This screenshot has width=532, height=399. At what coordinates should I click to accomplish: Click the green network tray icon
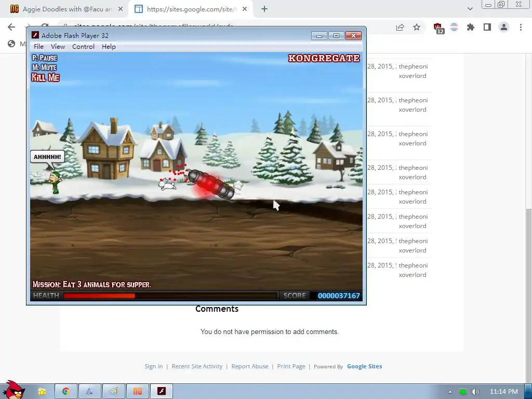tap(462, 392)
